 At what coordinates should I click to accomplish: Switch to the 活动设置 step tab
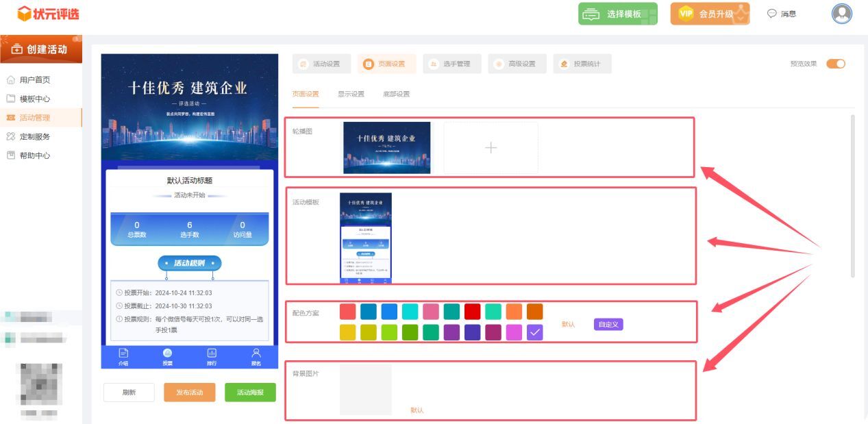(x=321, y=64)
